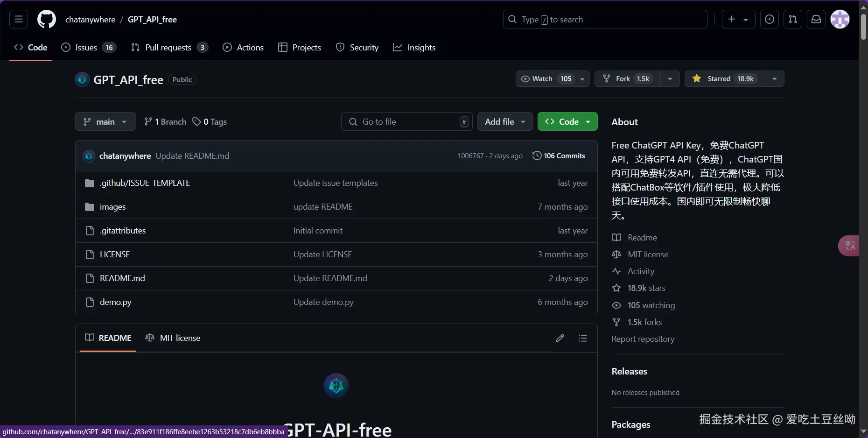
Task: Open the 'Update README.md' latest commit message
Action: 192,156
